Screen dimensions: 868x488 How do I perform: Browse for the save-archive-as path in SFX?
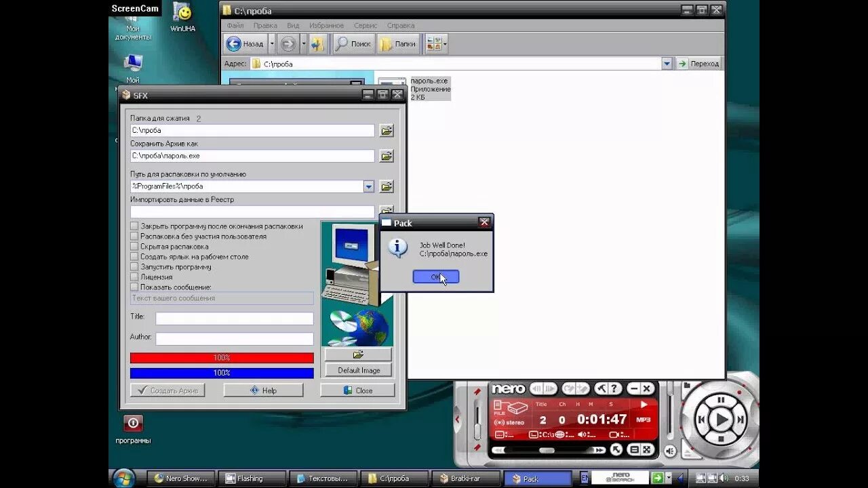pyautogui.click(x=387, y=156)
